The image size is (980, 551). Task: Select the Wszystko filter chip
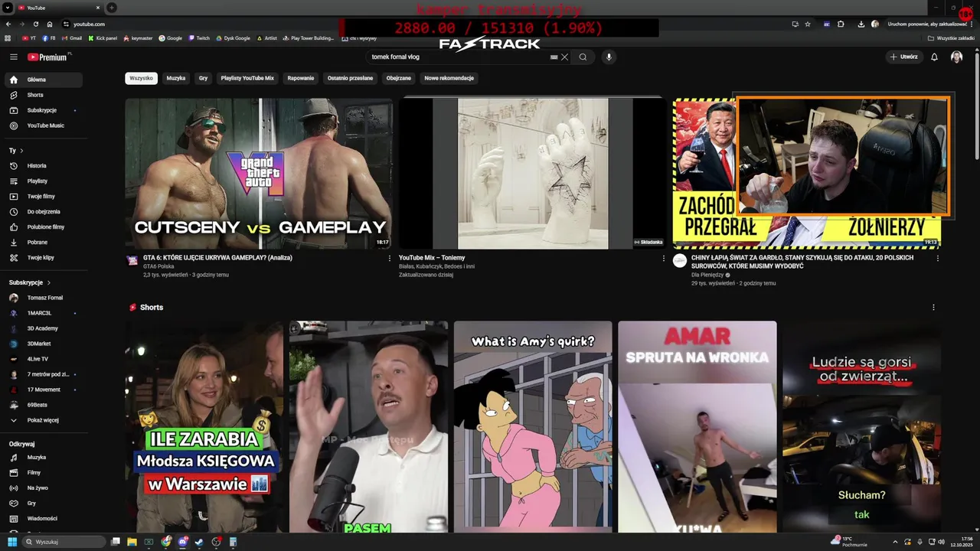(141, 78)
